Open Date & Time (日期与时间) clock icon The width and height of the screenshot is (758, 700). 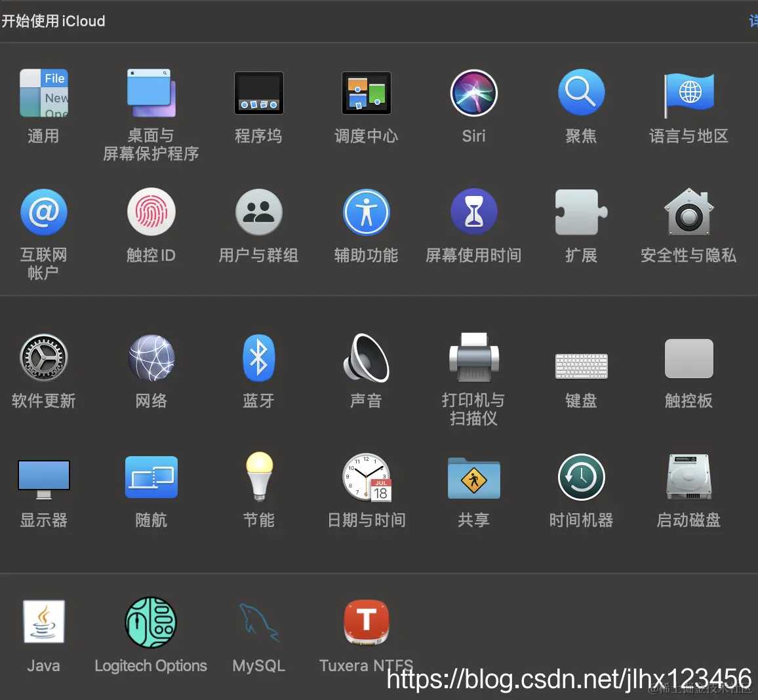coord(367,477)
